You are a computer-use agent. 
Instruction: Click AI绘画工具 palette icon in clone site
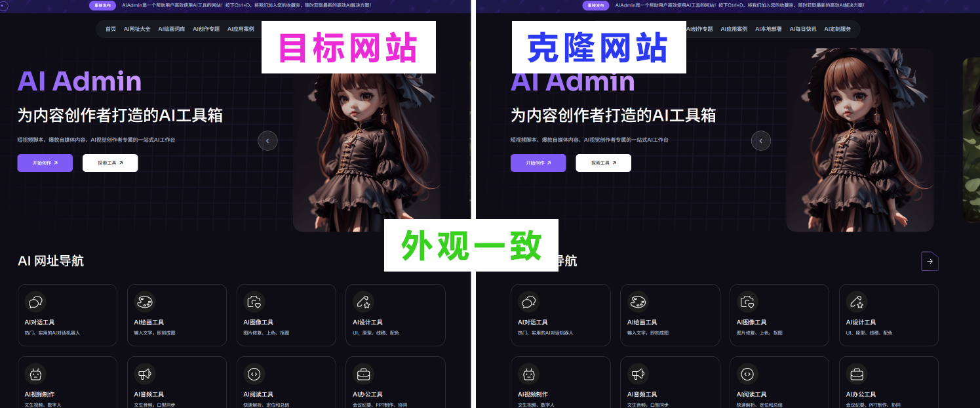point(638,302)
